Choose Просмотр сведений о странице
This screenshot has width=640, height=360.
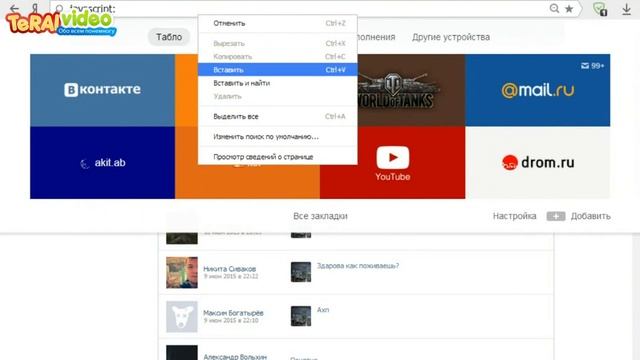(278, 156)
